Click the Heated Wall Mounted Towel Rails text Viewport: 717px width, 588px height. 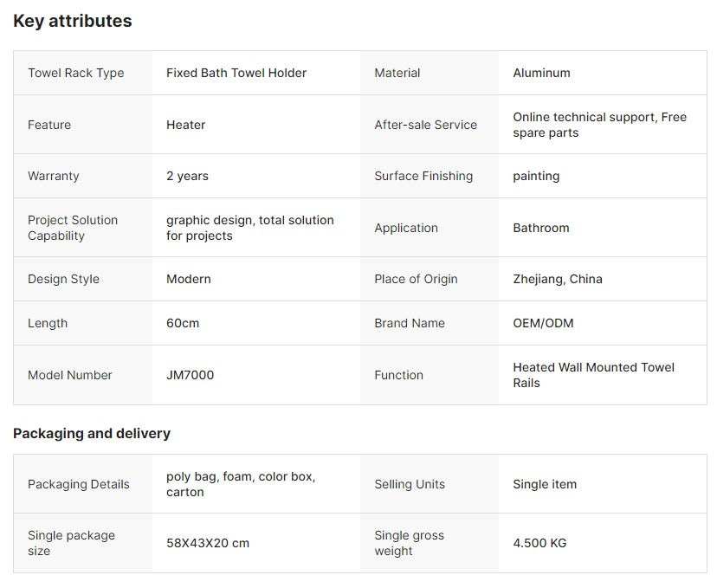[593, 375]
